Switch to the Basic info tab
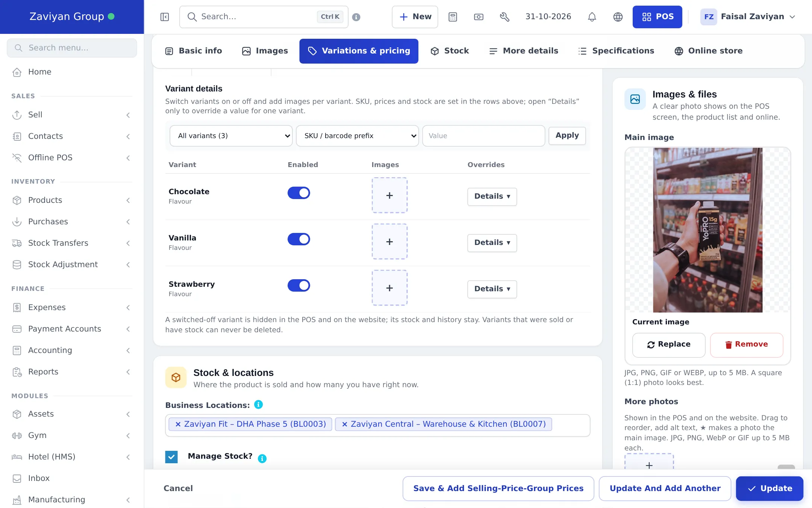The image size is (812, 508). point(194,51)
